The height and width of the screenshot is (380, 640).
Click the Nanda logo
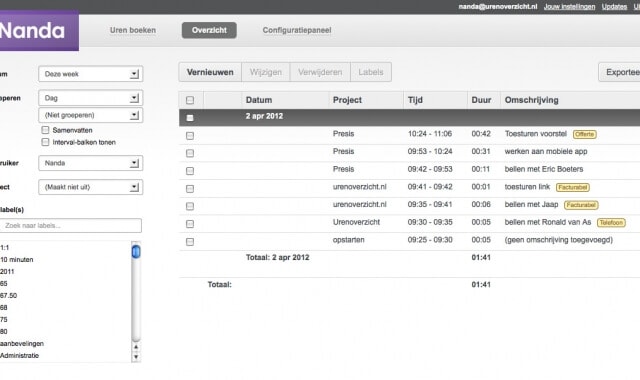(x=39, y=32)
